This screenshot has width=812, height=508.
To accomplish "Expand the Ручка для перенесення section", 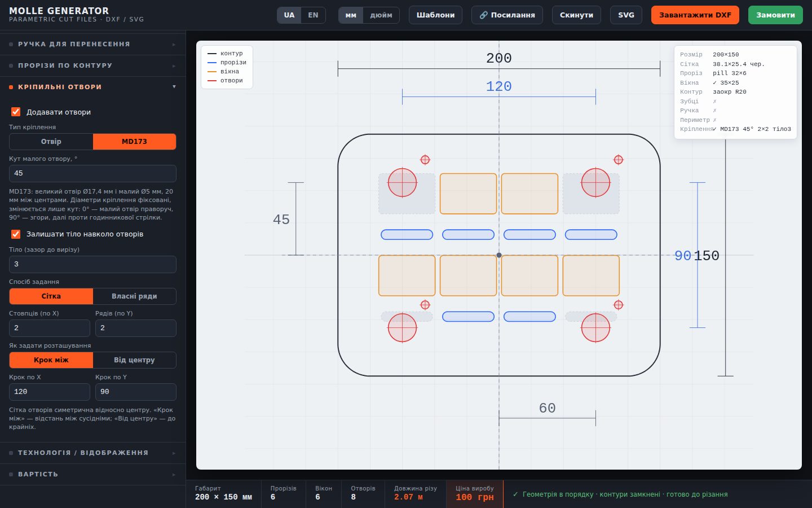I will (92, 44).
